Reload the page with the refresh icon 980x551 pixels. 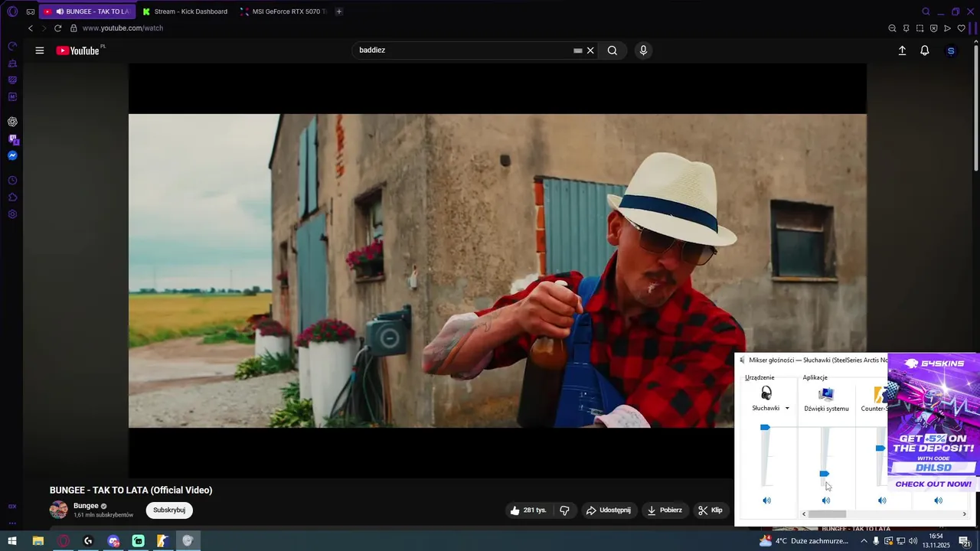click(57, 28)
